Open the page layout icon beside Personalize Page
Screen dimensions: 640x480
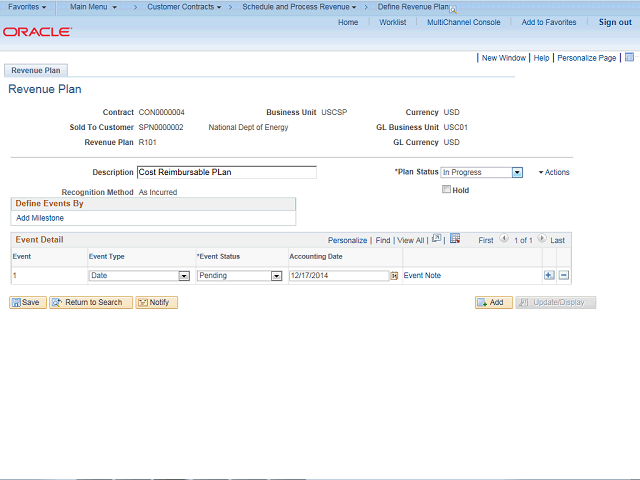[629, 57]
